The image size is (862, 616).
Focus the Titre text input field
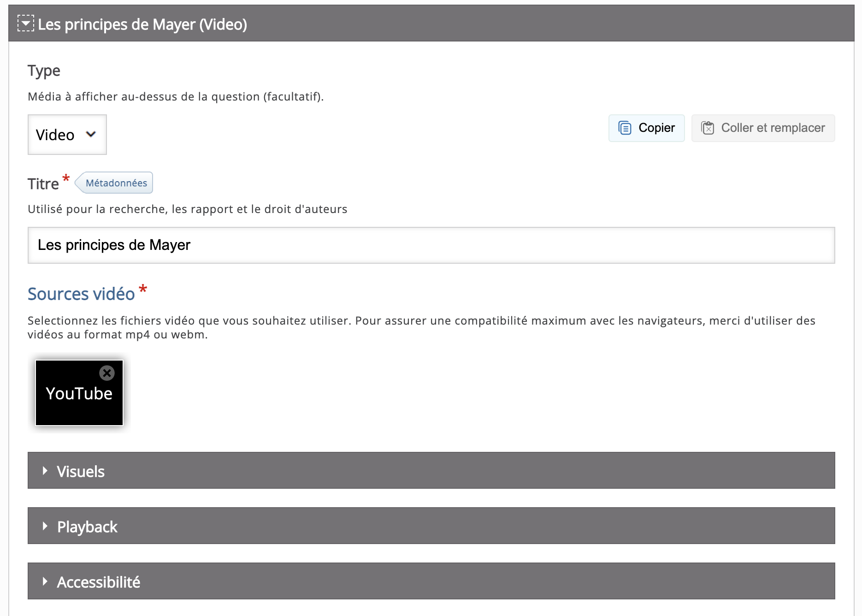click(x=431, y=245)
